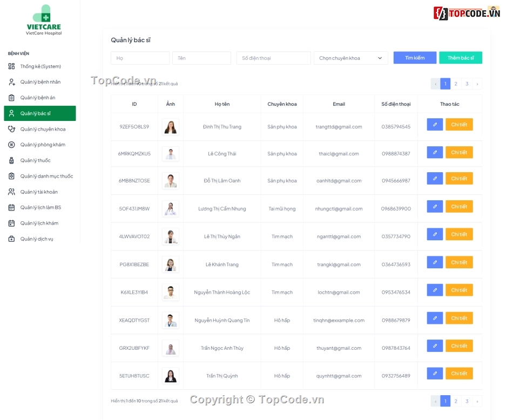The height and width of the screenshot is (420, 513).
Task: Click the Số điện thoại input field
Action: tap(273, 57)
